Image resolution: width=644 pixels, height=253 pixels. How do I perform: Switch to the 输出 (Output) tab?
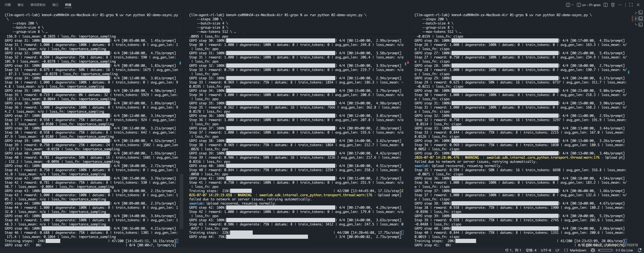pyautogui.click(x=20, y=5)
